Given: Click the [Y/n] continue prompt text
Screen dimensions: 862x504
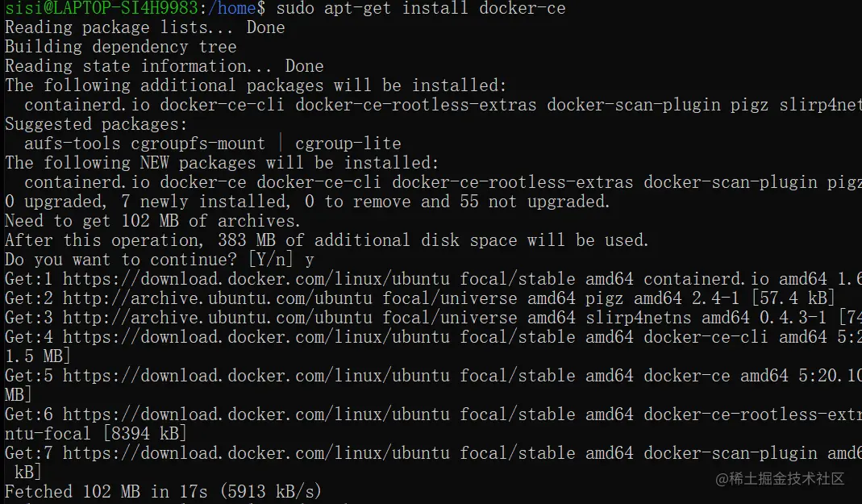Looking at the screenshot, I should (270, 260).
